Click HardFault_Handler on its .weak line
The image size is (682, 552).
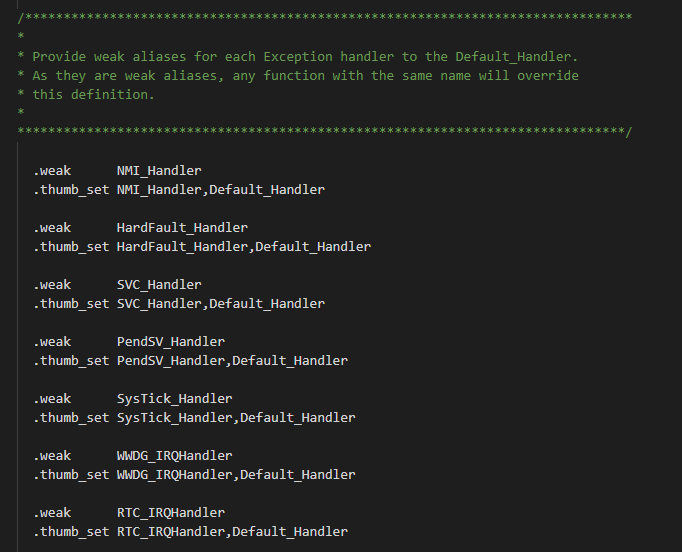pyautogui.click(x=182, y=228)
